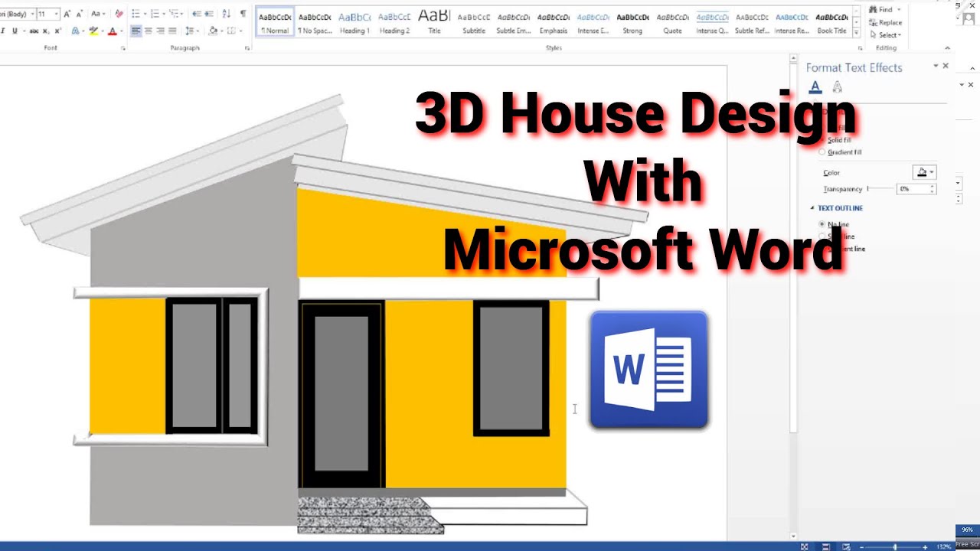Screen dimensions: 980x551
Task: Apply text highlight color
Action: (94, 31)
